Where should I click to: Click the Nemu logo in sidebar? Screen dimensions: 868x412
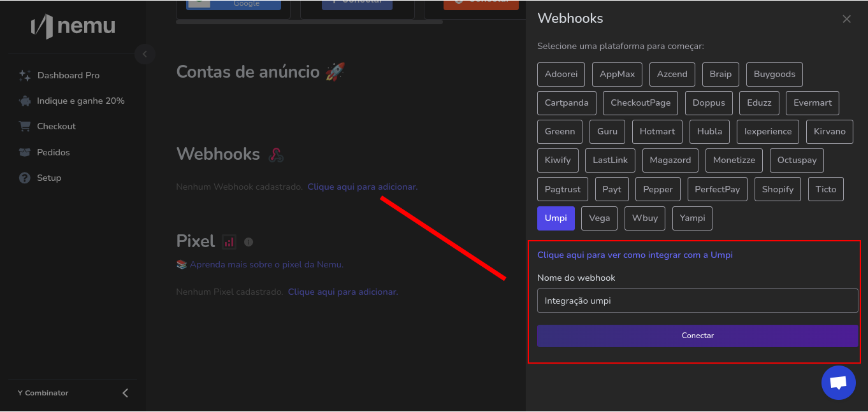coord(73,27)
